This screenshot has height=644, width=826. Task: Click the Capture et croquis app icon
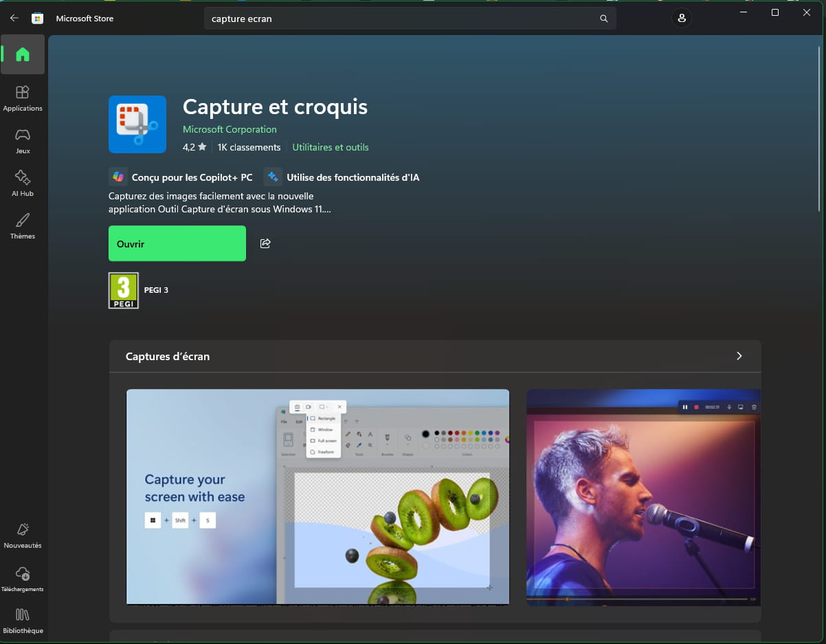tap(137, 124)
